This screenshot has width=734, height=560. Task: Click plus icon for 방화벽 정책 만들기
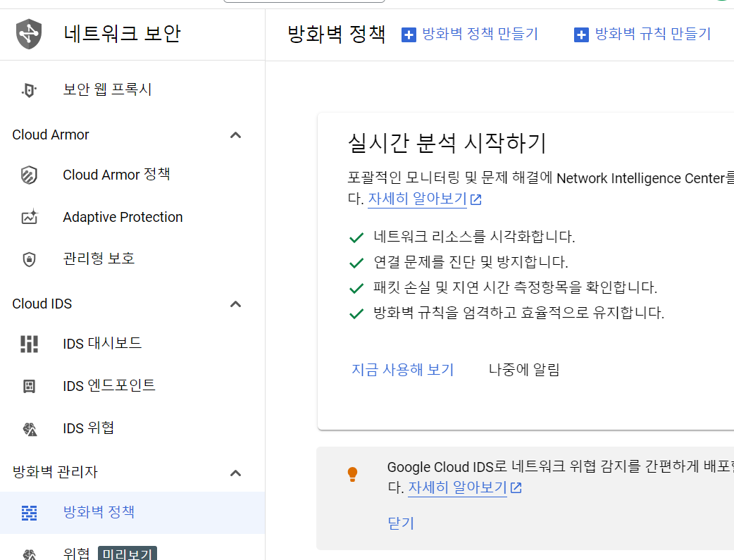(409, 35)
